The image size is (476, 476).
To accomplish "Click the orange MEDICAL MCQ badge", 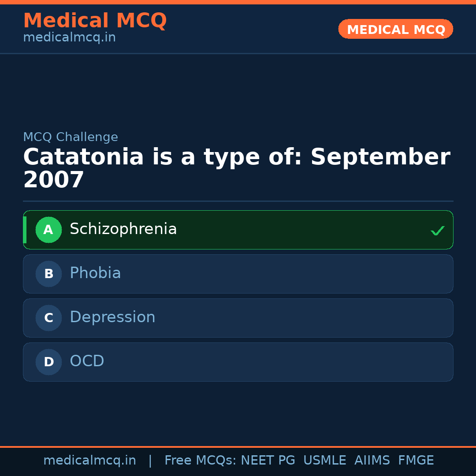I will (x=395, y=29).
